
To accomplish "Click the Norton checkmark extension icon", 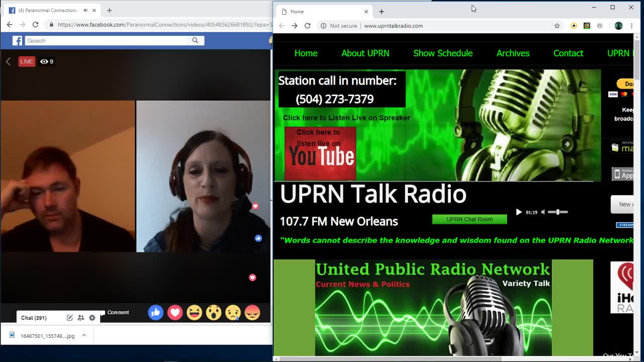I will pos(587,26).
